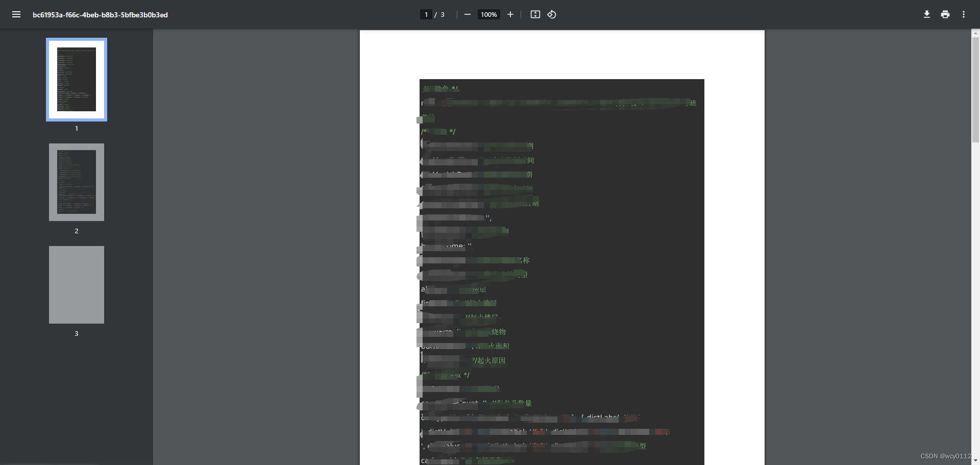The height and width of the screenshot is (465, 980).
Task: Edit the 100% zoom level field
Action: (x=489, y=14)
